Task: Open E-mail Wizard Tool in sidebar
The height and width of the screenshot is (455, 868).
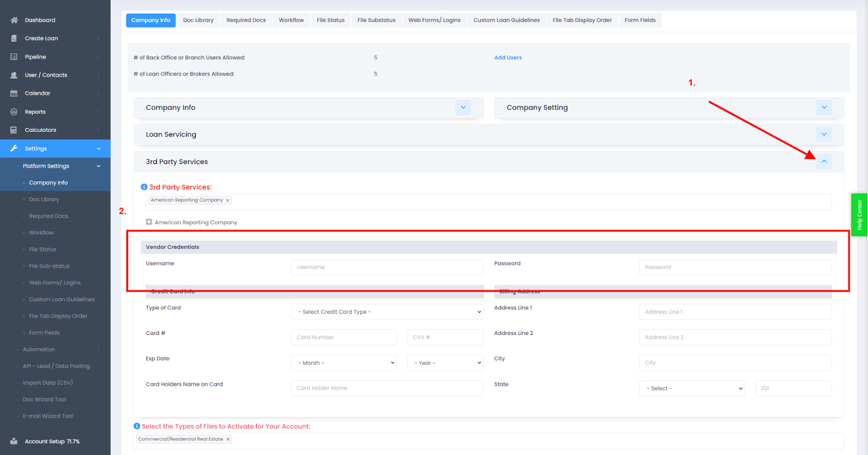Action: 48,416
